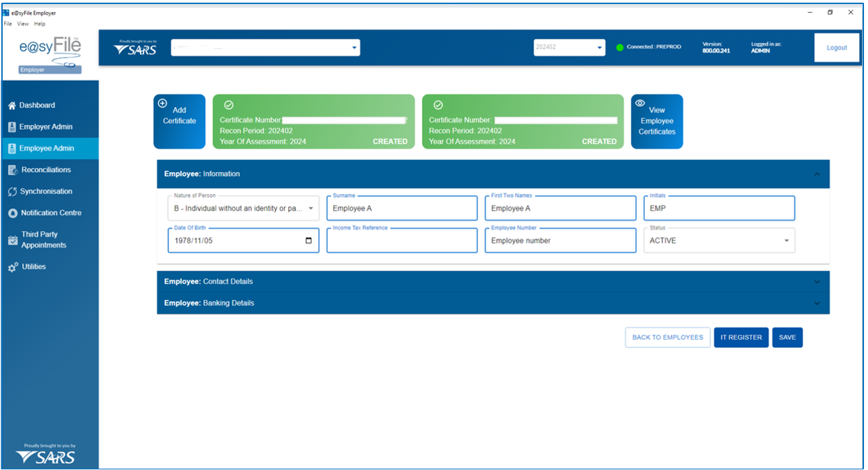868x470 pixels.
Task: Click the IT REGISTER button
Action: tap(741, 337)
